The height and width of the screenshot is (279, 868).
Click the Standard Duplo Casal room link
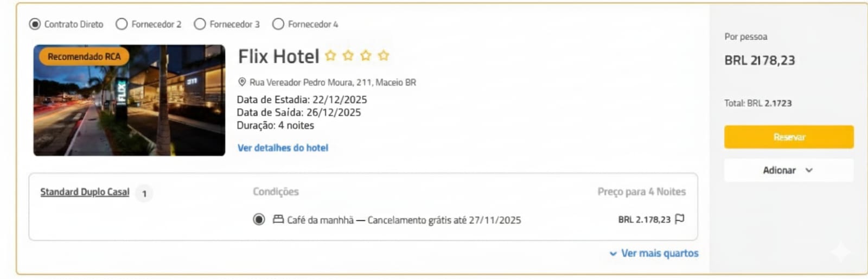coord(85,192)
